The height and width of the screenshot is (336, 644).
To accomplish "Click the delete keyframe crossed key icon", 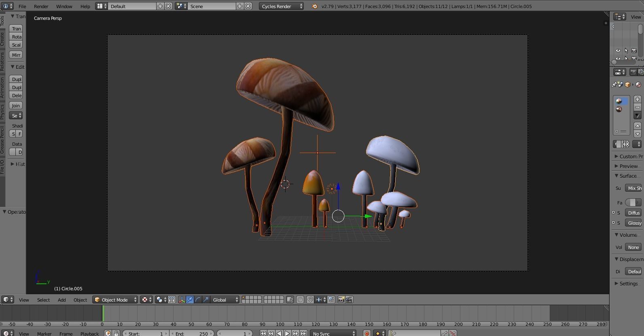I will click(x=453, y=333).
